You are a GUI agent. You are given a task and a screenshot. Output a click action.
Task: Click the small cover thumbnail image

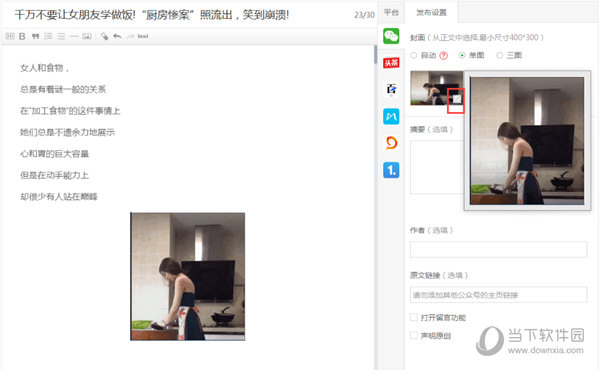click(437, 88)
